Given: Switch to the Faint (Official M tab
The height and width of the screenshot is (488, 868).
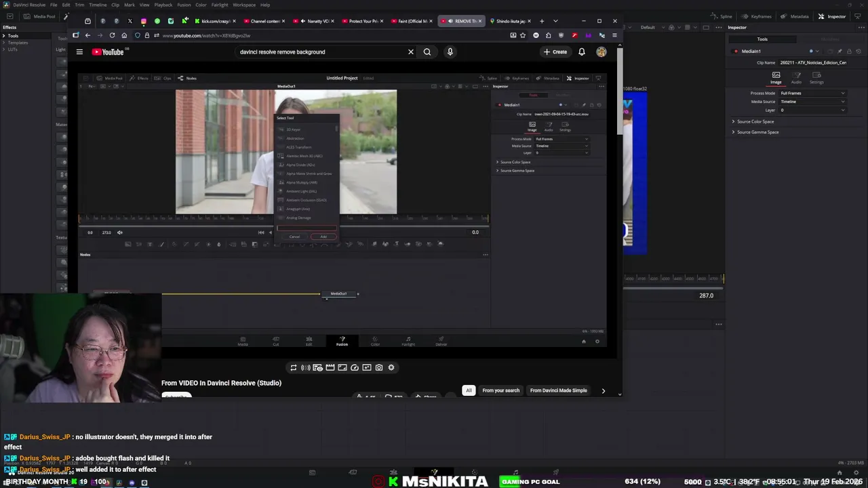Looking at the screenshot, I should click(412, 21).
